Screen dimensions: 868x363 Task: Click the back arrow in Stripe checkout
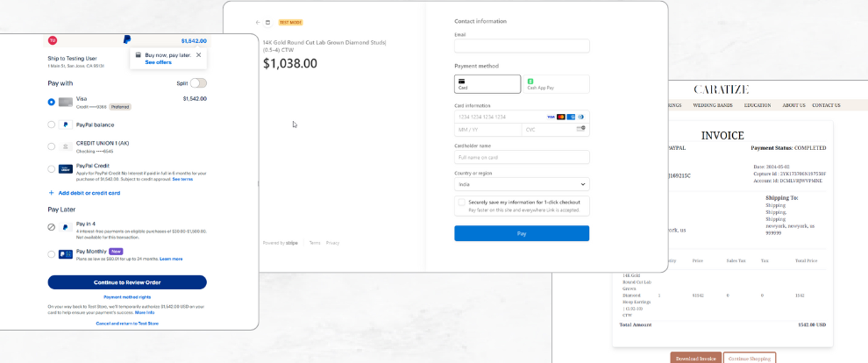point(258,22)
